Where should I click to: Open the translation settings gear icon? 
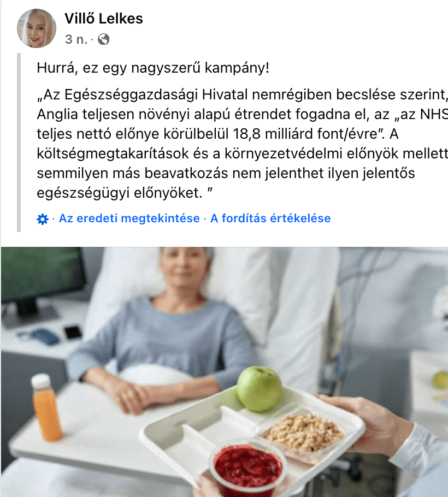(x=43, y=219)
